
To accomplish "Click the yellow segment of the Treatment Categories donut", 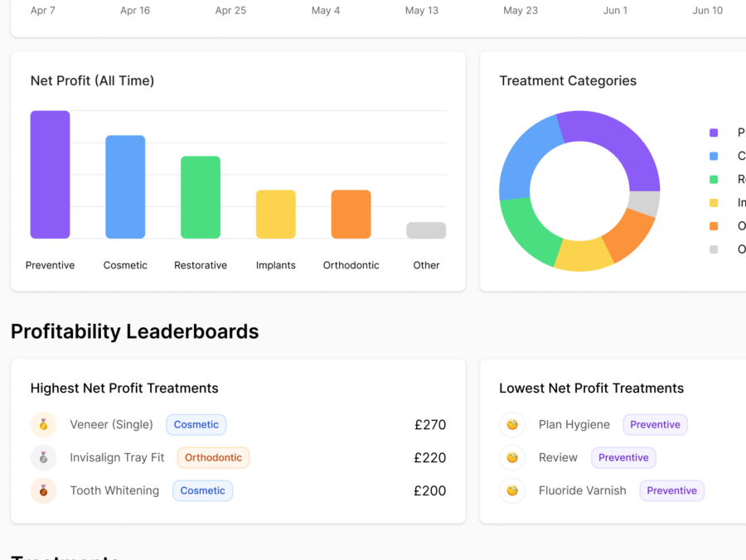I will pyautogui.click(x=584, y=256).
